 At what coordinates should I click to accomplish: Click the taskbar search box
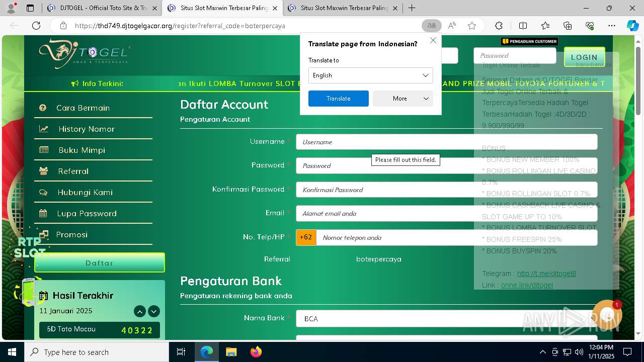97,352
